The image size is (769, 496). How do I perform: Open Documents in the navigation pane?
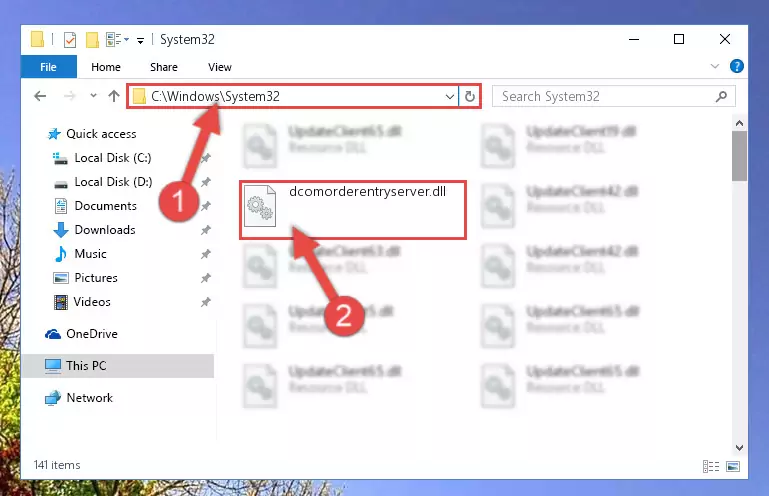tap(105, 206)
